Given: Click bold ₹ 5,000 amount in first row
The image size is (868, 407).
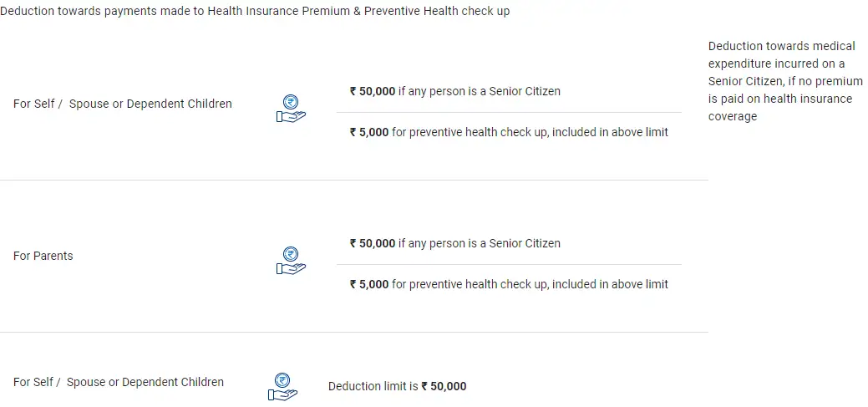Looking at the screenshot, I should pos(369,132).
